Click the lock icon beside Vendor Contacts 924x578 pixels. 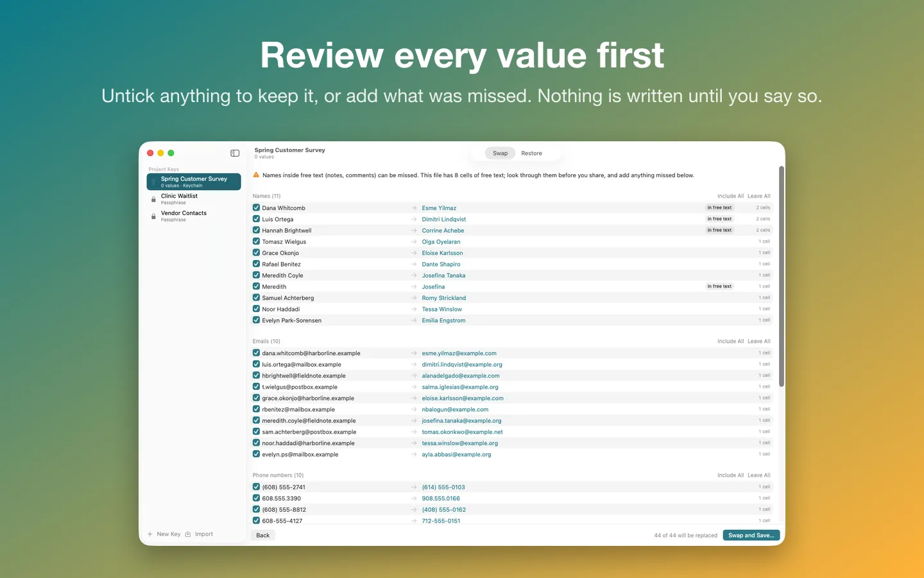[x=153, y=216]
